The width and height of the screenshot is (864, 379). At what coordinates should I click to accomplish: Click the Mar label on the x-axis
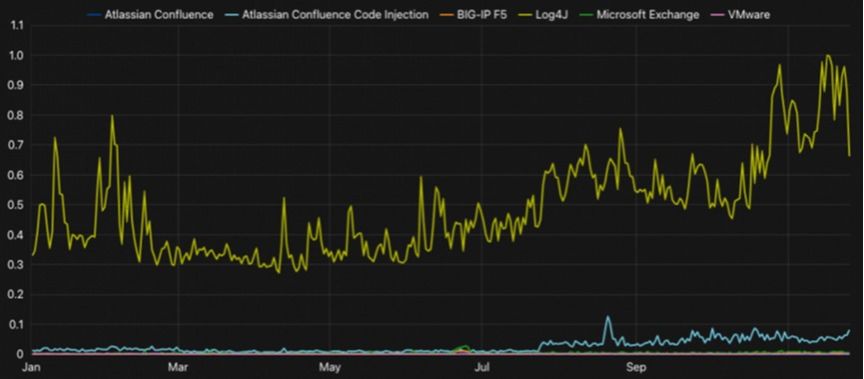(x=177, y=367)
